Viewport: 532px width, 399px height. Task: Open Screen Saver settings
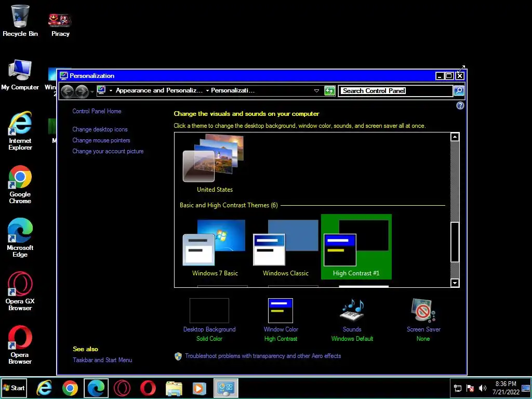[423, 320]
